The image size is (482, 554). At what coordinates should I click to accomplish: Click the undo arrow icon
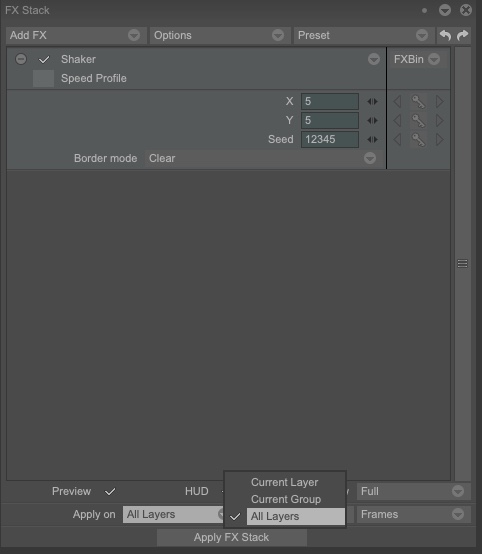[x=445, y=35]
